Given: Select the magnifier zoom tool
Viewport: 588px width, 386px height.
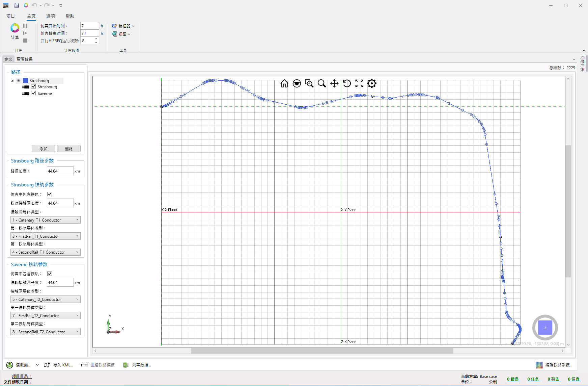Looking at the screenshot, I should pos(321,83).
